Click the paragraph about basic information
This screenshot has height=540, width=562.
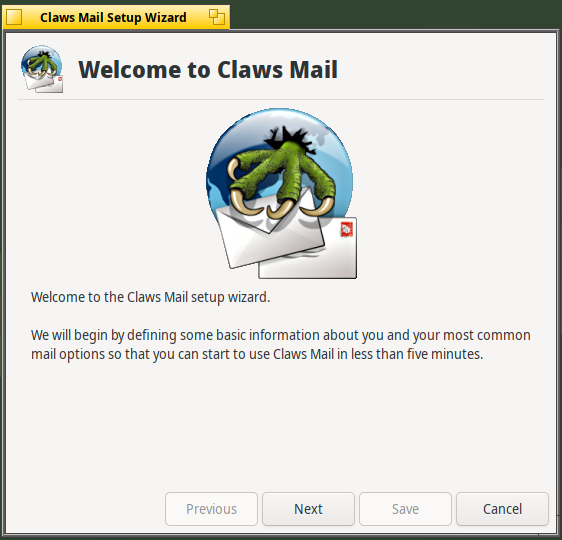point(281,345)
